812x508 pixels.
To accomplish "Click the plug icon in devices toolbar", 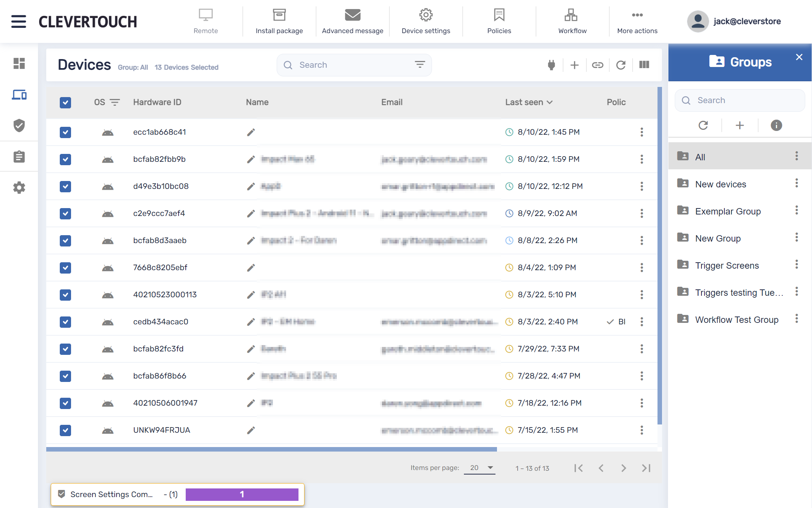I will point(551,65).
